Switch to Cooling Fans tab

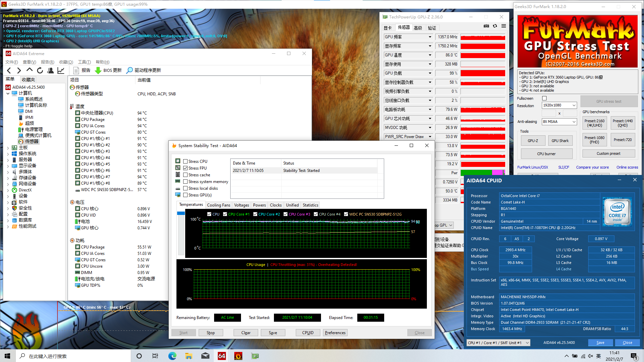(218, 205)
